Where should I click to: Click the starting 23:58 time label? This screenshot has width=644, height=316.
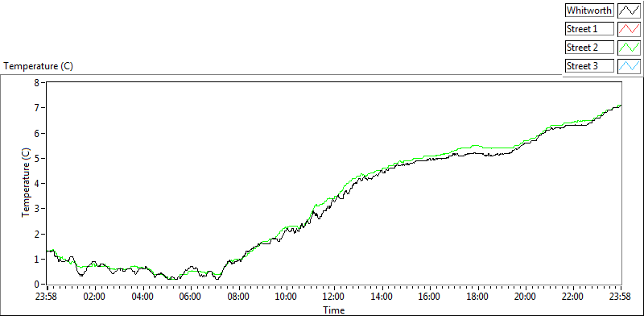click(x=47, y=297)
